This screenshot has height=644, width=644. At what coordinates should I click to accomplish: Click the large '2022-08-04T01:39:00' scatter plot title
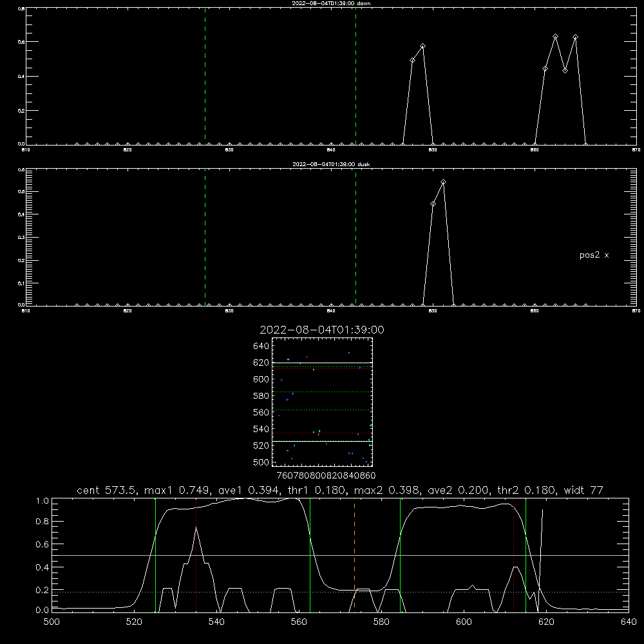click(322, 330)
